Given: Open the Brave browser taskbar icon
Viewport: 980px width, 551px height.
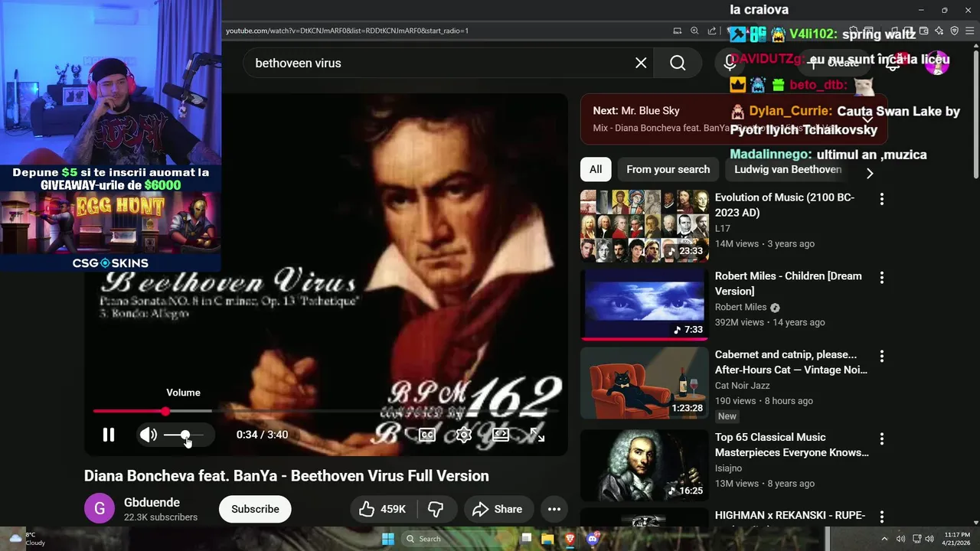Looking at the screenshot, I should point(570,539).
